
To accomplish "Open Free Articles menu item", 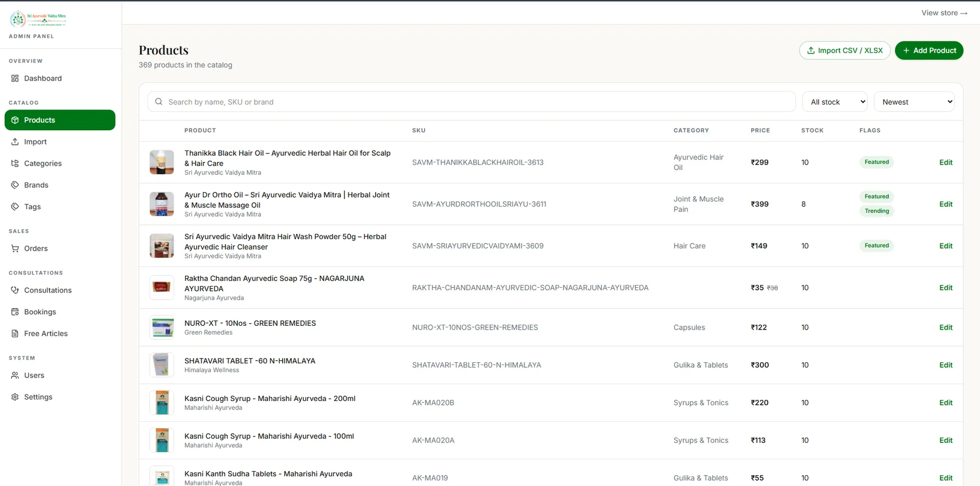I will click(x=60, y=333).
